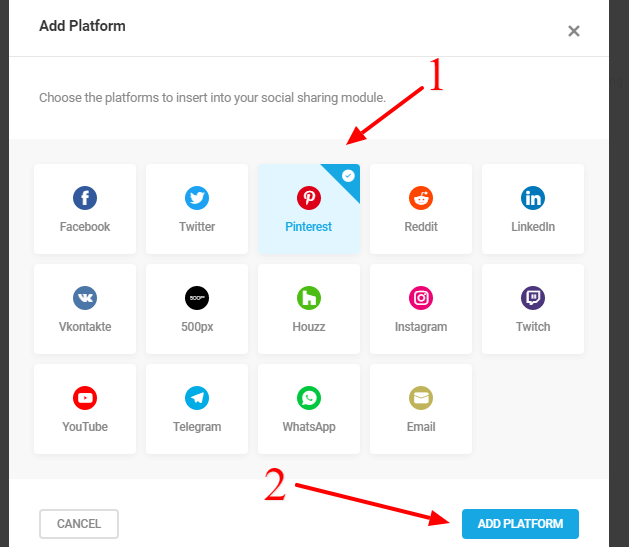Pick the Telegram paper-plane icon
The image size is (629, 547).
point(197,398)
